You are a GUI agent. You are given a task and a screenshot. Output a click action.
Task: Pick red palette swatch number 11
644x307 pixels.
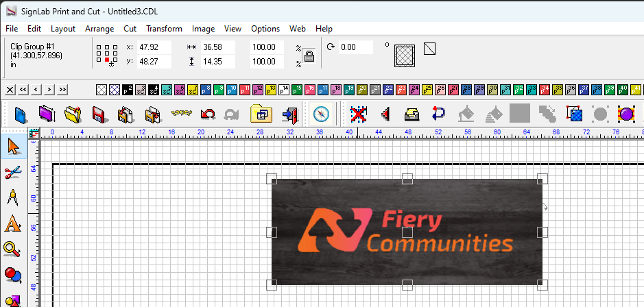tap(245, 90)
